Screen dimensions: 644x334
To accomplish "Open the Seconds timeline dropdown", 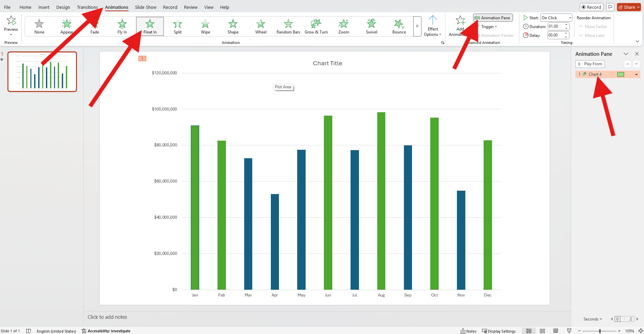I will [592, 319].
